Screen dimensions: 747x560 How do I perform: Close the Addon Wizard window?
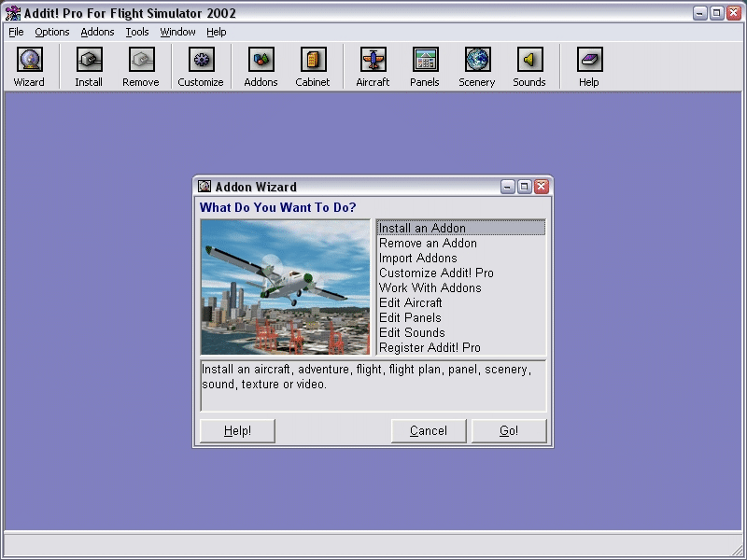pyautogui.click(x=542, y=187)
